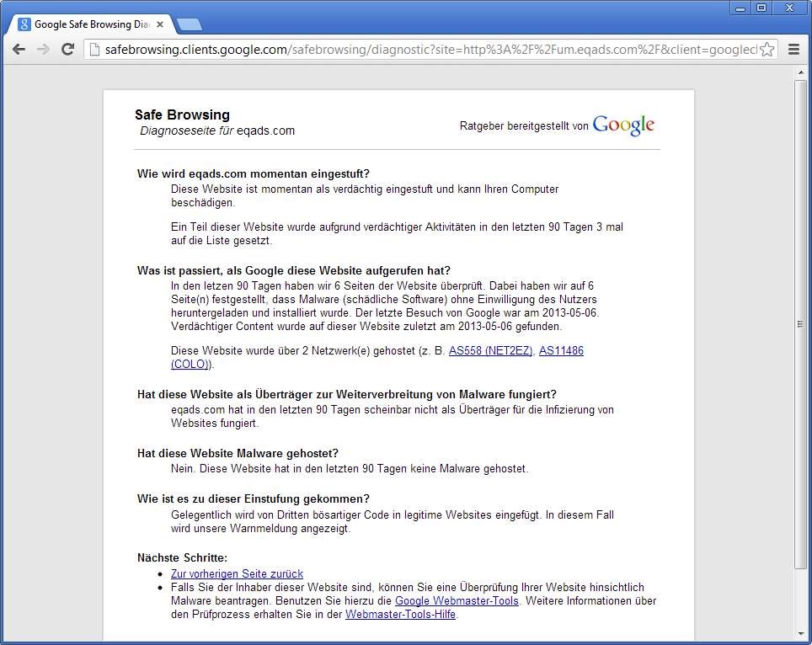Open the Webmaster-Tools-Hilfe link

(x=400, y=615)
